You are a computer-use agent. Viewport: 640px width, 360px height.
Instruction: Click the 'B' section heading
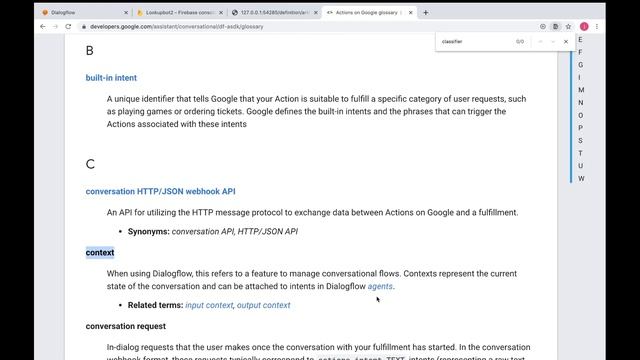pyautogui.click(x=90, y=51)
